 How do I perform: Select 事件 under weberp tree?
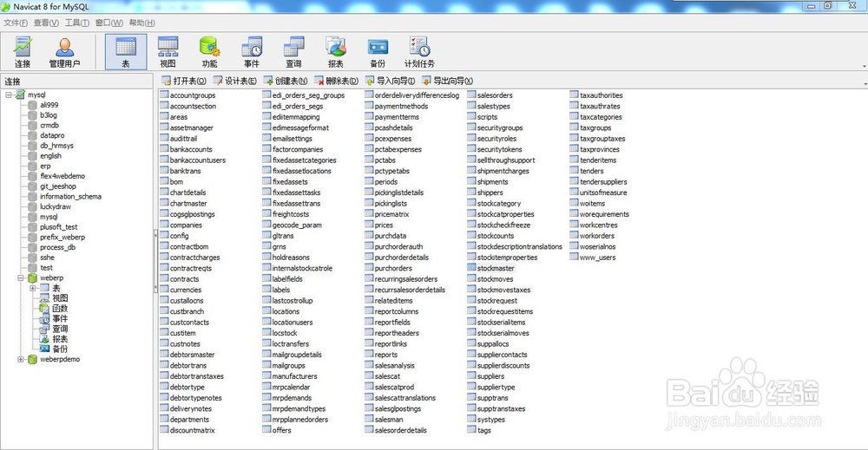point(60,319)
